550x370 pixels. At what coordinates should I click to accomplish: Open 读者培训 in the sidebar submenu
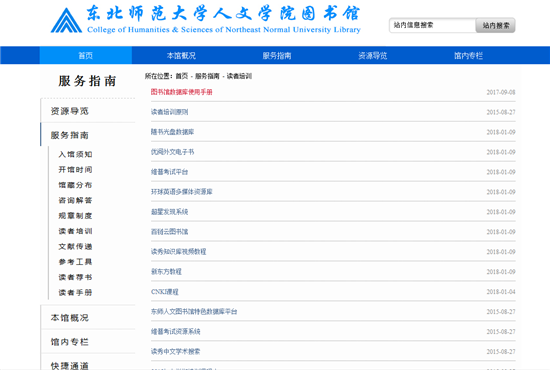coord(75,231)
